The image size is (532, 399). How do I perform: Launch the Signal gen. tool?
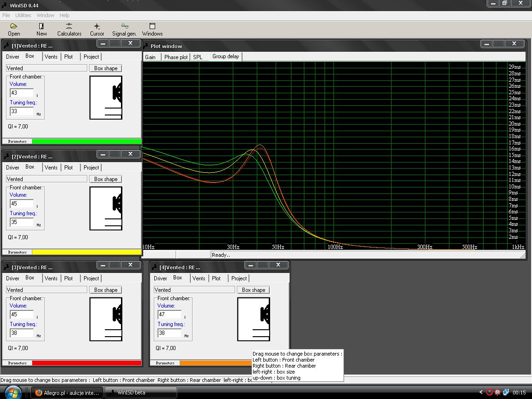pyautogui.click(x=124, y=27)
